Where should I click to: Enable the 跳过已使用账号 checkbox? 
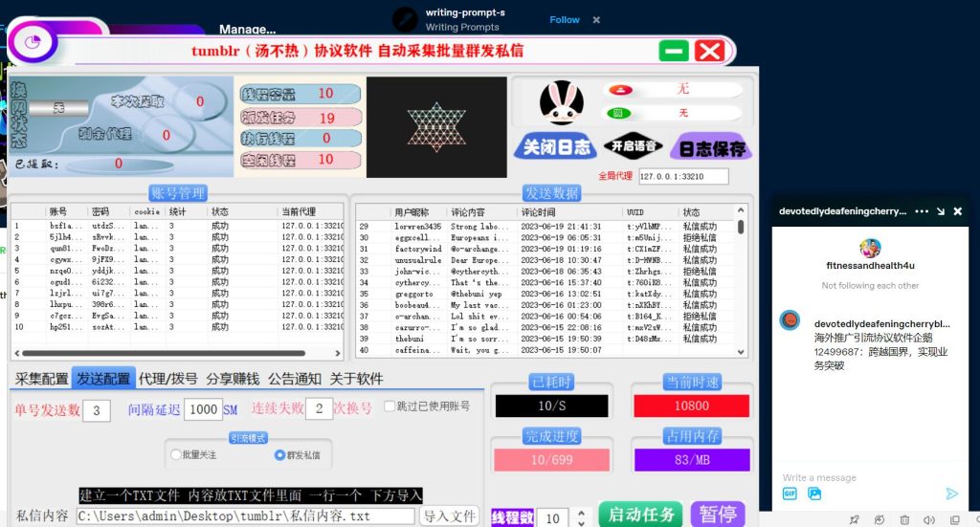click(389, 406)
